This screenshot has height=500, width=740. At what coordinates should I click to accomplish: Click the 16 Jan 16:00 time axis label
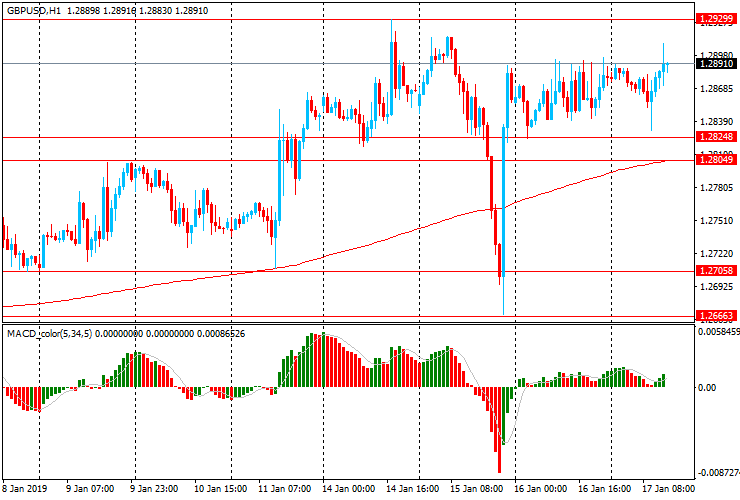605,488
